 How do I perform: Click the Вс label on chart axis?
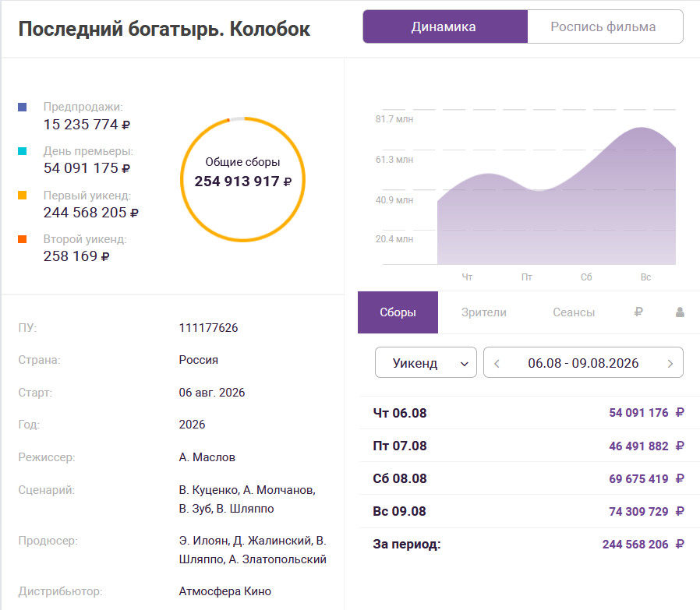pos(645,277)
